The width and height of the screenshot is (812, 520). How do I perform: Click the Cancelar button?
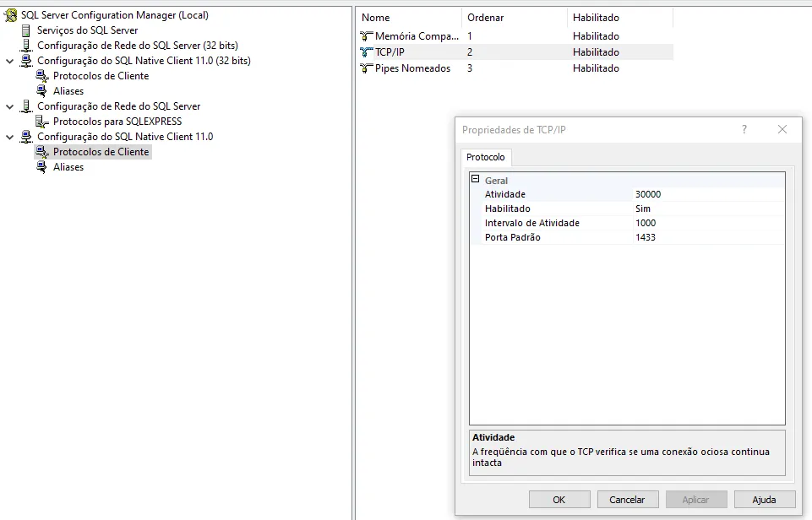[x=628, y=500]
